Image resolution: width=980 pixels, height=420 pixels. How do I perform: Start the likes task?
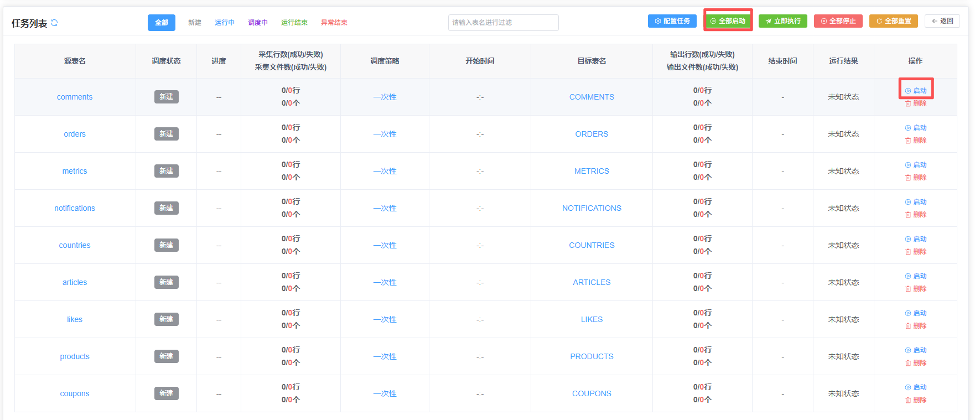[916, 313]
